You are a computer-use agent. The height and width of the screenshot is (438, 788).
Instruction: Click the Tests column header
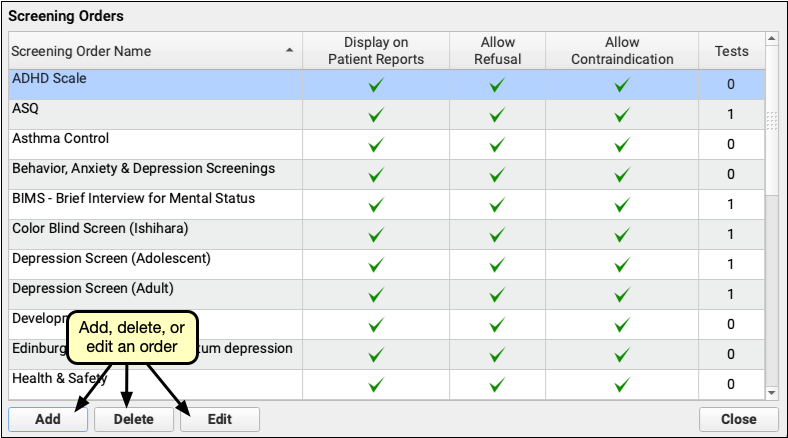click(730, 51)
